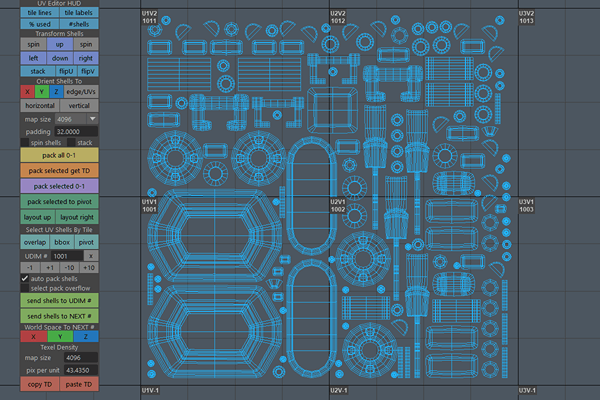
Task: Enable the spin shells checkbox
Action: tap(26, 143)
